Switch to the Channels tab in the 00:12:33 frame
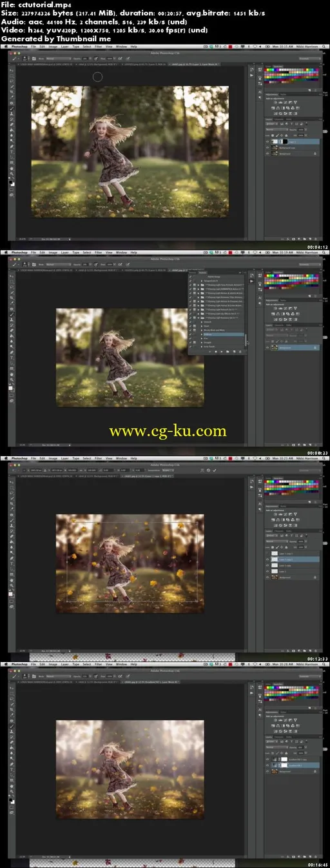Image resolution: width=330 pixels, height=868 pixels. [x=279, y=531]
